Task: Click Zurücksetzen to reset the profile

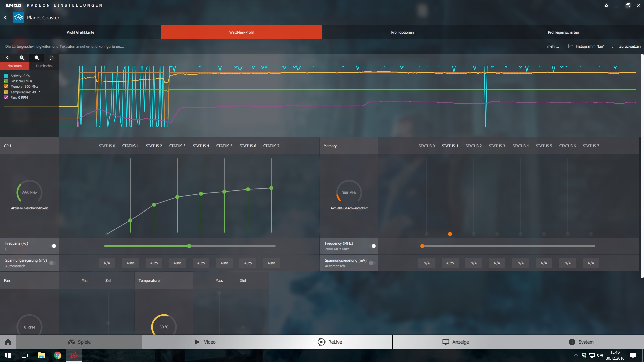Action: point(626,46)
